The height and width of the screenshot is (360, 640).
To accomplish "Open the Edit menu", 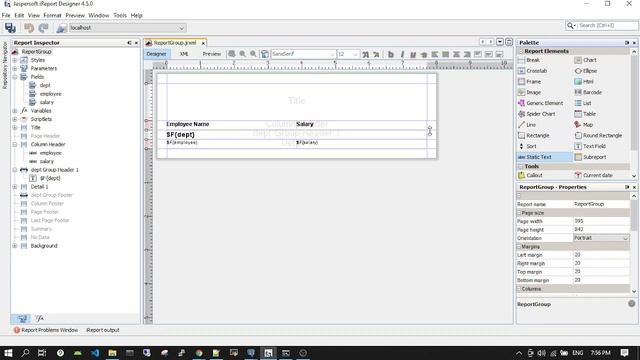I will [x=19, y=16].
